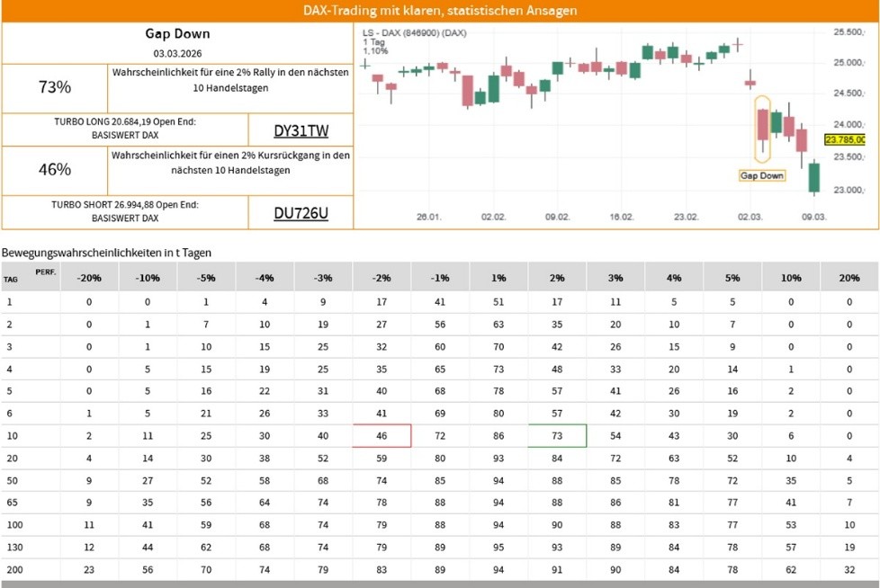Viewport: 880px width, 588px height.
Task: Click the 73% rally probability box
Action: (x=55, y=87)
